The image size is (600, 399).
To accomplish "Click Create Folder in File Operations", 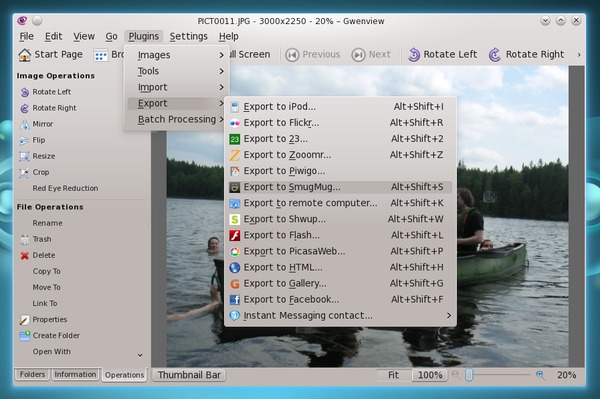I will 50,335.
